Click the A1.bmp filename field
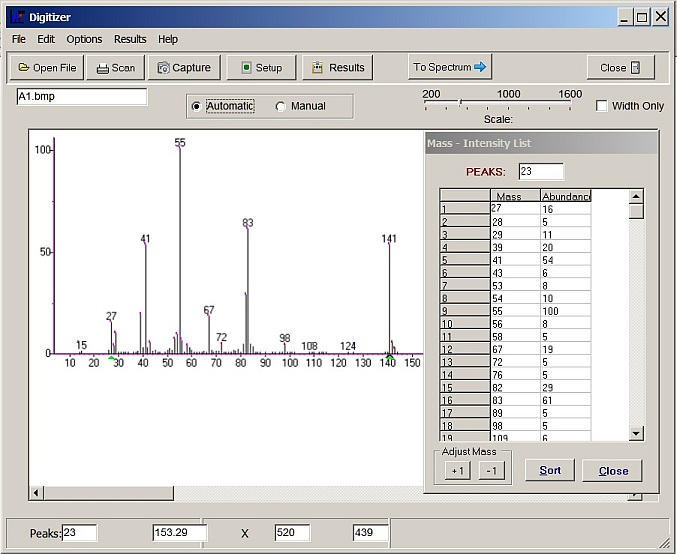677x554 pixels. 81,97
